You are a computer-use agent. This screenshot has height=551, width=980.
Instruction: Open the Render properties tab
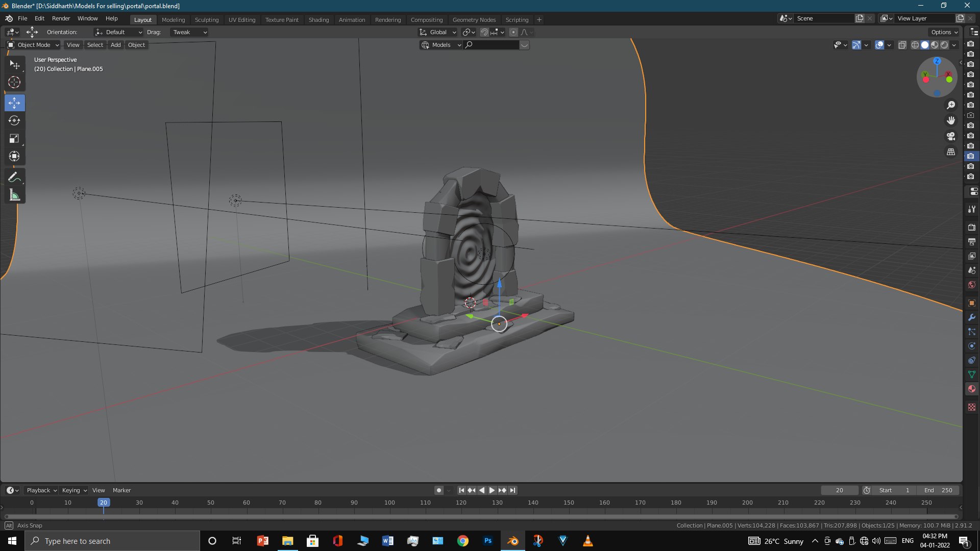(972, 228)
